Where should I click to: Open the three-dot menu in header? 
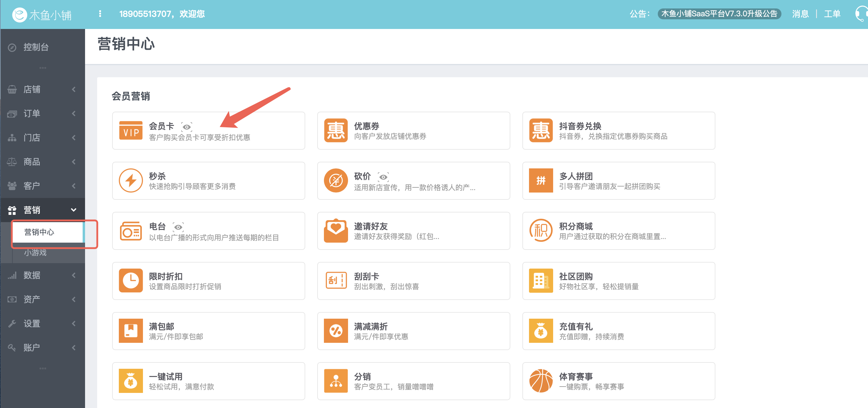click(x=100, y=14)
